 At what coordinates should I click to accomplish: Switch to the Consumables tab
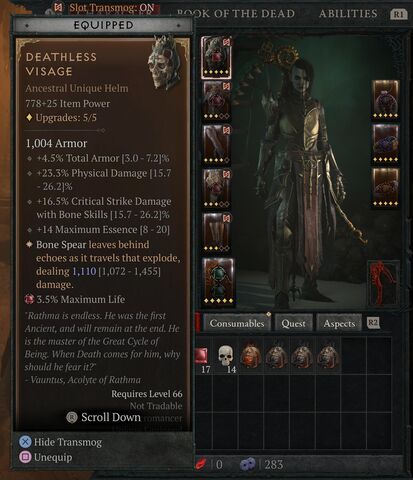(x=237, y=323)
